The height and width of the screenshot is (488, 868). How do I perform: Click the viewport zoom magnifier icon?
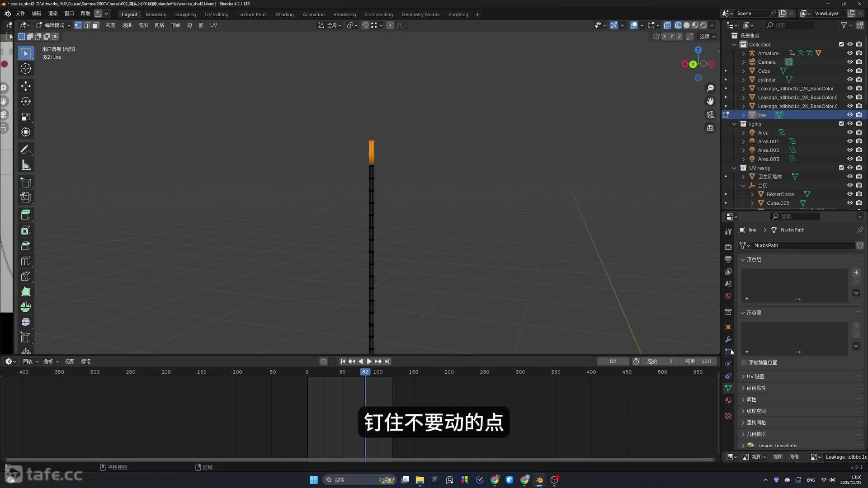tap(710, 88)
